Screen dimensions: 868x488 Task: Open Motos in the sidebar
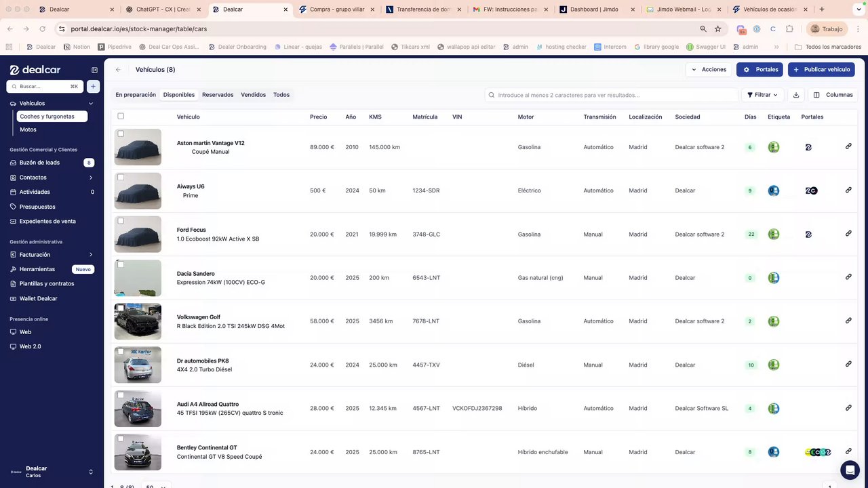pos(28,129)
